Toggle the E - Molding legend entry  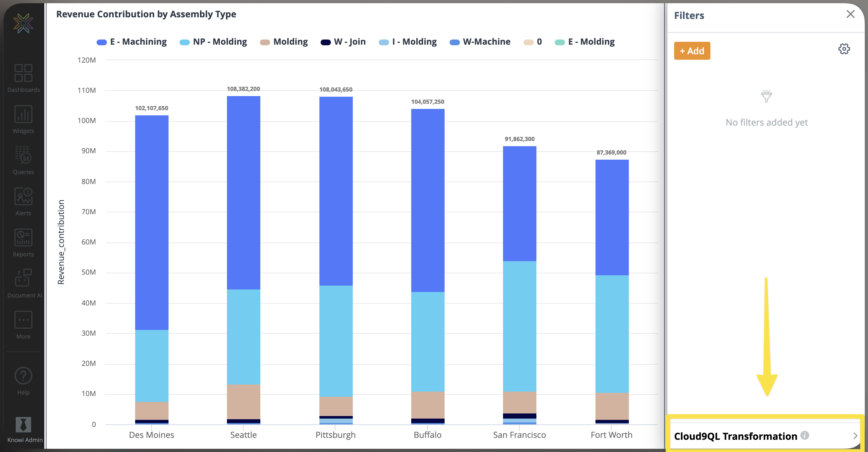point(585,42)
